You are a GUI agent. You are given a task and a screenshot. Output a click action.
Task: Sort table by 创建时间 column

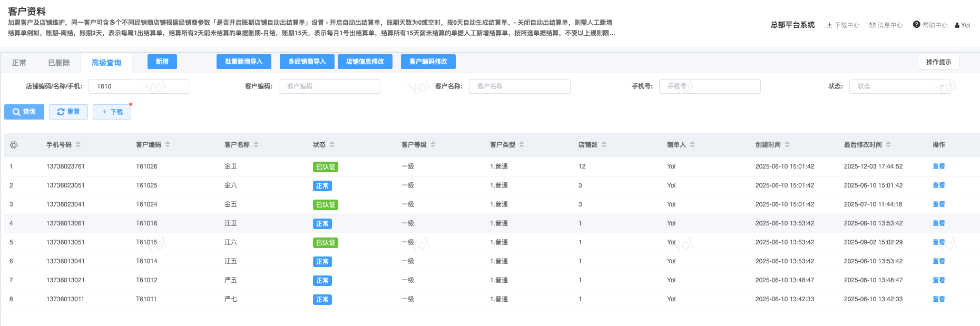tap(787, 145)
